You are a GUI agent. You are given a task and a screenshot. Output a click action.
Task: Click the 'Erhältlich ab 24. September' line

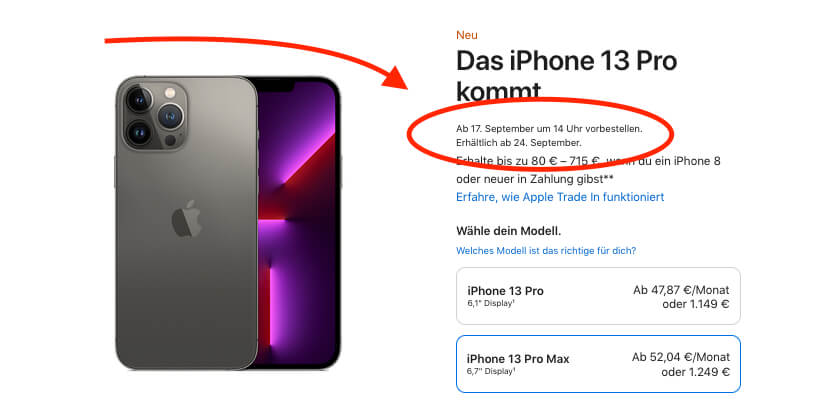click(x=518, y=143)
